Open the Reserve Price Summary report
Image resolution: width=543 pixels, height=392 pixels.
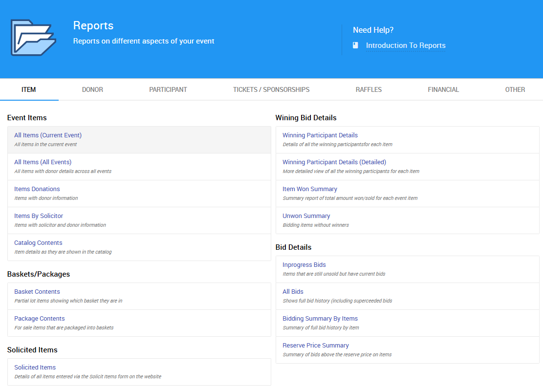[x=316, y=346]
